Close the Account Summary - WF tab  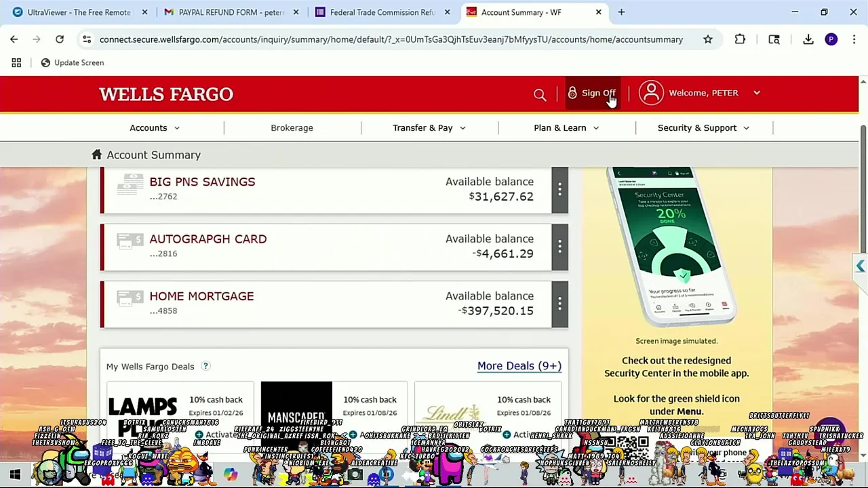598,12
